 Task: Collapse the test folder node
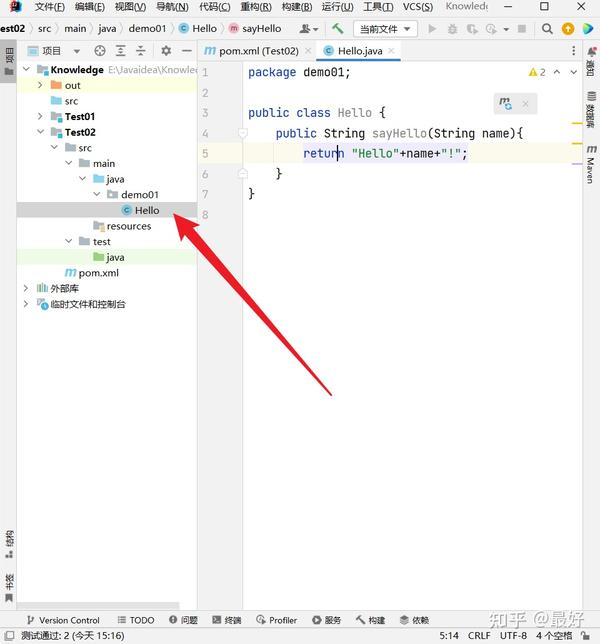[69, 241]
